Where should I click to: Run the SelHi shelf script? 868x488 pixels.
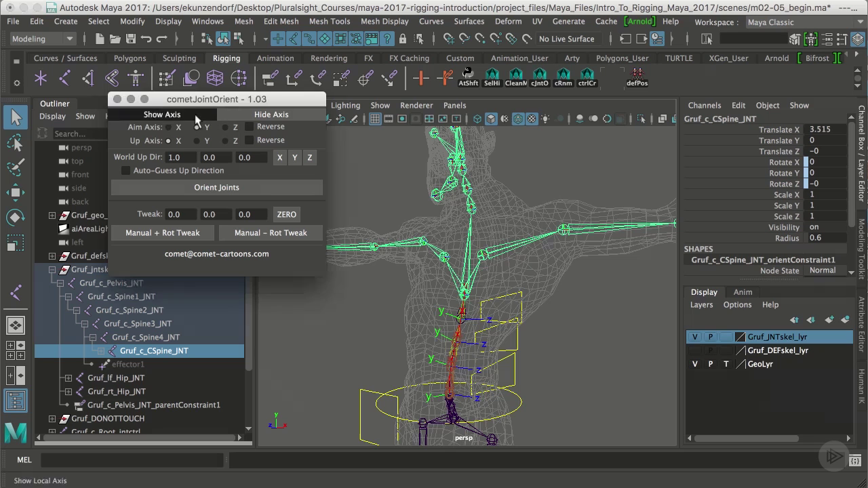(492, 77)
